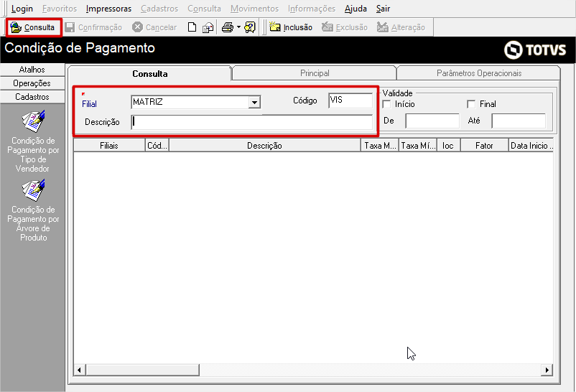Click the Descrição input field

pyautogui.click(x=252, y=122)
